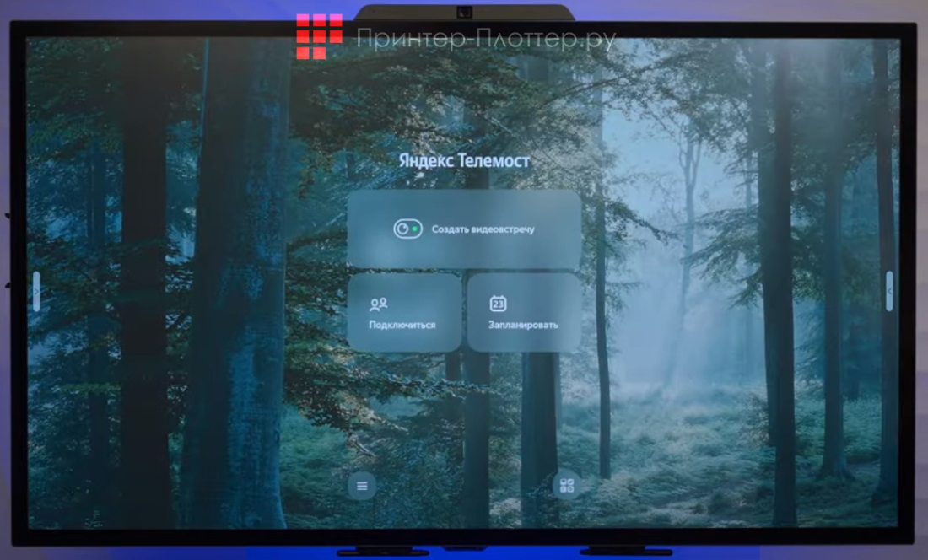
Task: Click the red grid logo in the watermark
Action: click(x=319, y=36)
